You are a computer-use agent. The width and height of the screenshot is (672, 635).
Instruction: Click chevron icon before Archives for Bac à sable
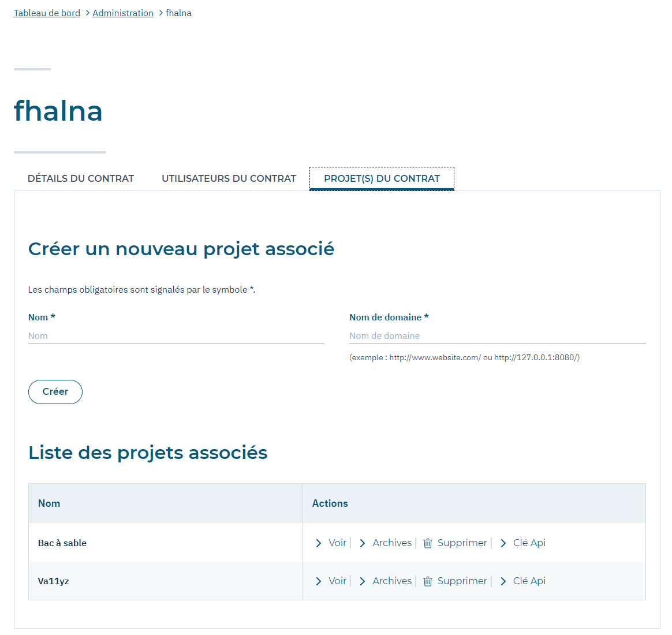pos(363,543)
